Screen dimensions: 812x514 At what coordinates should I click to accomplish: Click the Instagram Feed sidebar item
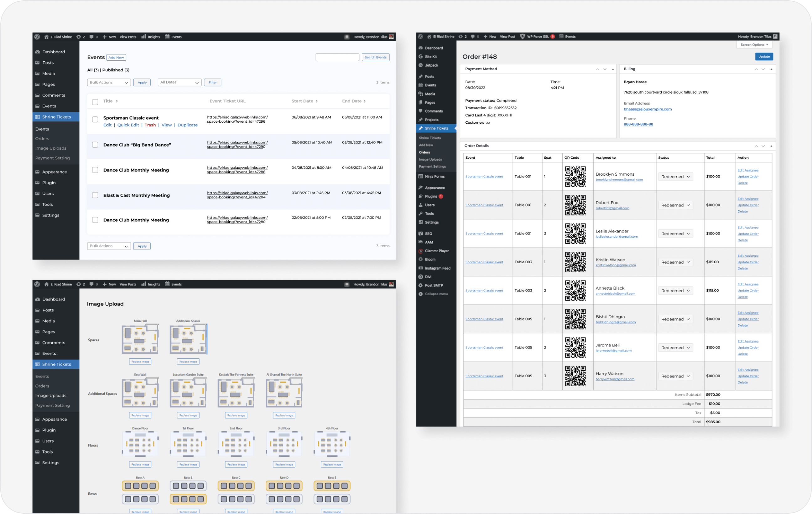[438, 268]
